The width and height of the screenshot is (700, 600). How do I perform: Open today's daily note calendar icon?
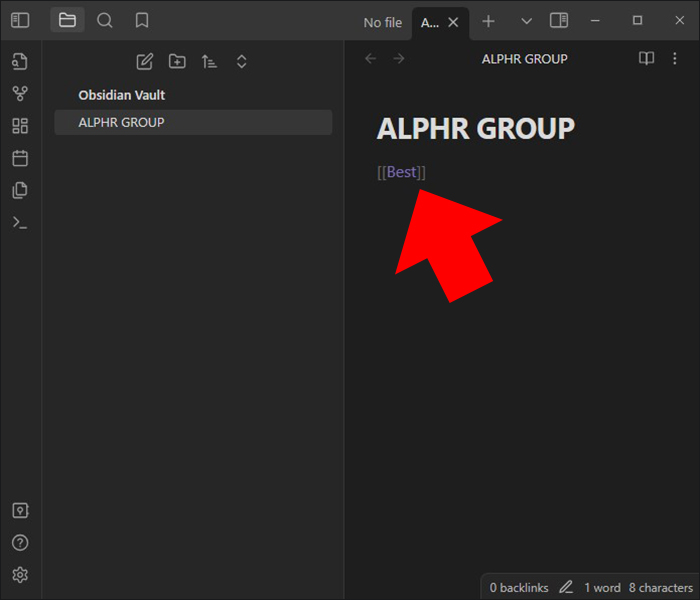click(x=20, y=158)
